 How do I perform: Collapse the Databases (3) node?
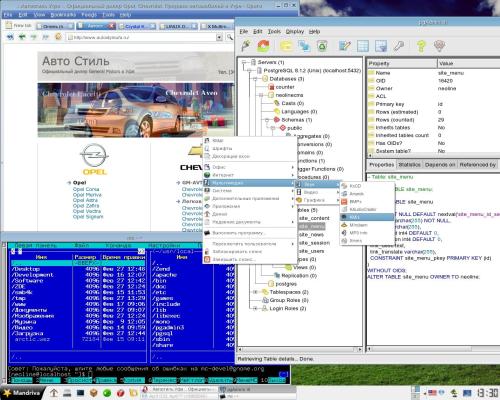coord(256,79)
